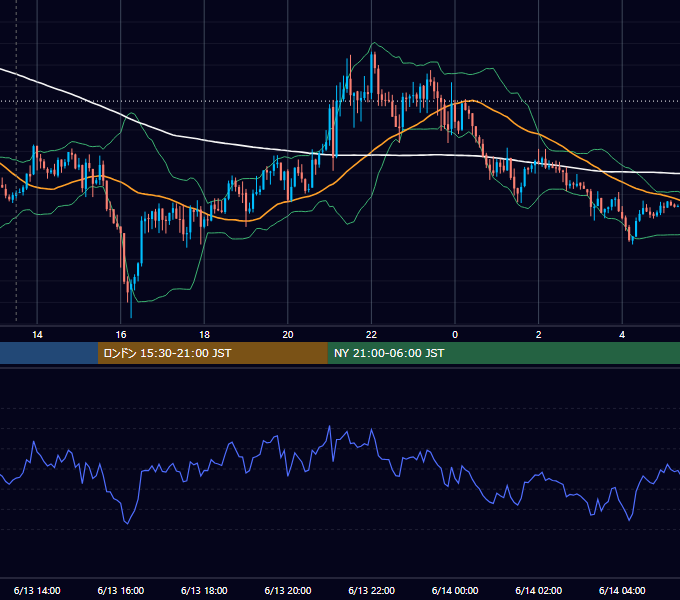Select the 6/13 22:00 time label
The height and width of the screenshot is (600, 680).
tap(372, 590)
